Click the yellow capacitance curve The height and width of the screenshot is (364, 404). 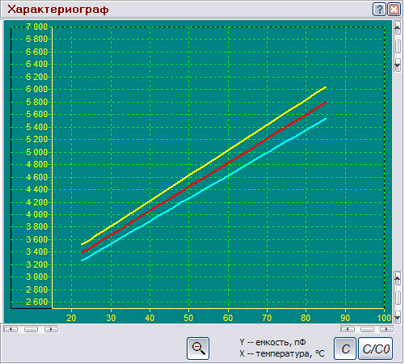[x=204, y=166]
